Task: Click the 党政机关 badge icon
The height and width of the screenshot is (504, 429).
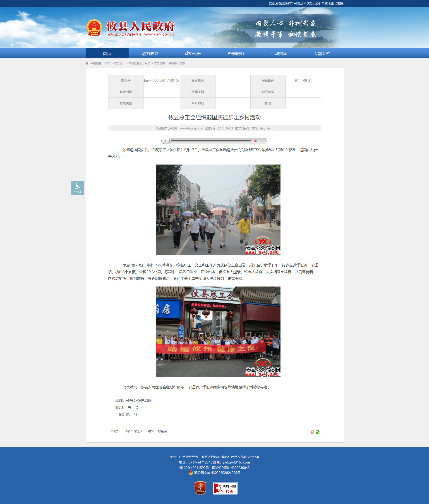Action: click(200, 488)
